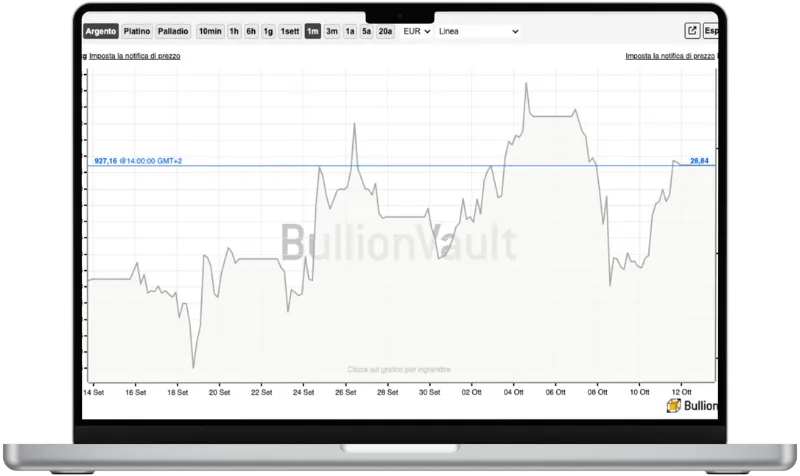Set chart range to 1h

(x=234, y=31)
